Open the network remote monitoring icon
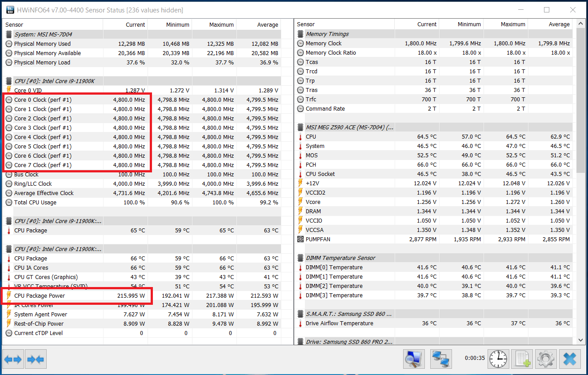Viewport: 588px width, 375px height. [x=441, y=359]
